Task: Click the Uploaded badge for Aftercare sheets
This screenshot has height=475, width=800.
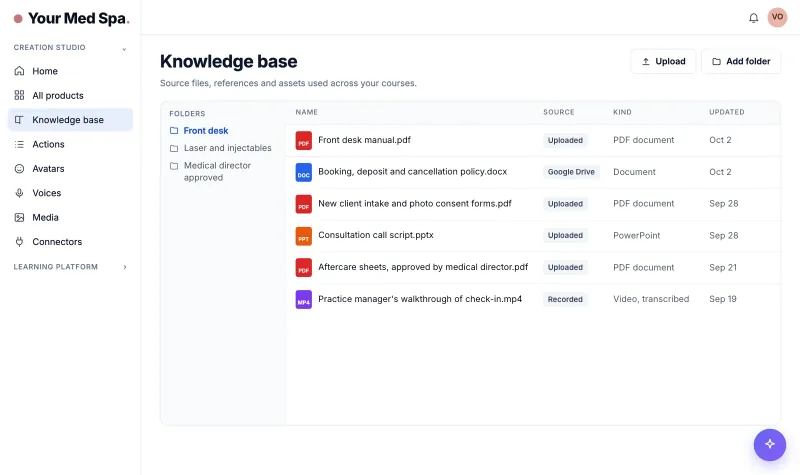Action: (565, 267)
